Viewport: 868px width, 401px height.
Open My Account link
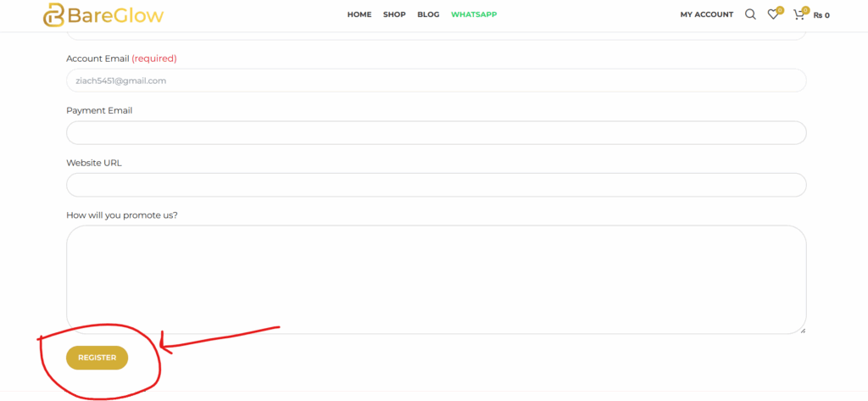[707, 15]
